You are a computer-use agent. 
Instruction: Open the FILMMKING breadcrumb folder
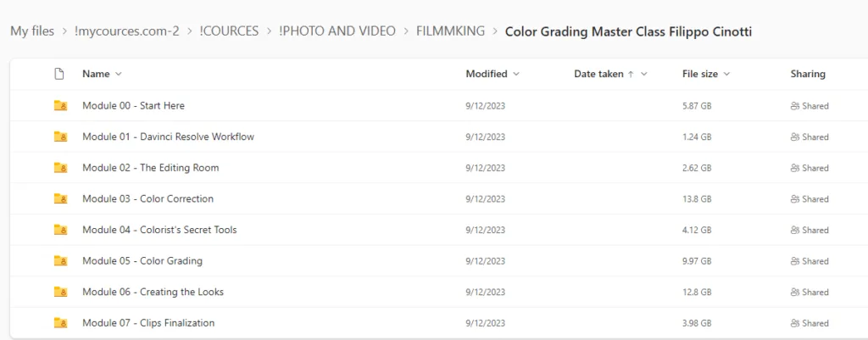(450, 31)
